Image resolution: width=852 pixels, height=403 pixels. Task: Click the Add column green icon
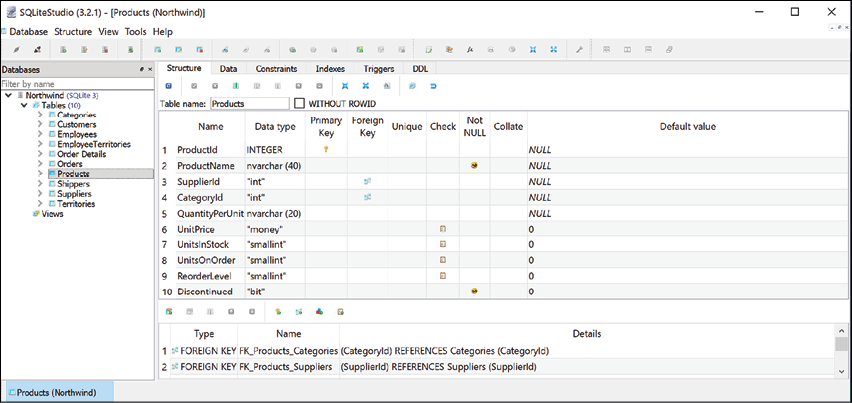pos(236,86)
